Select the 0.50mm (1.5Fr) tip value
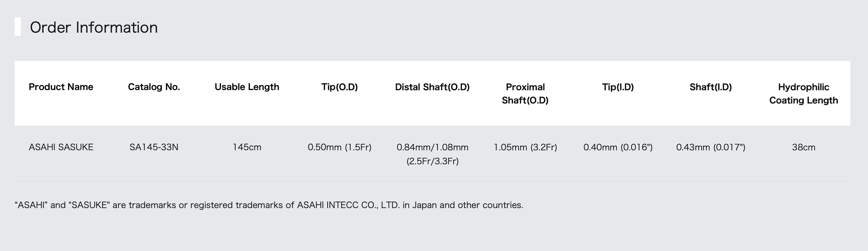 (340, 147)
